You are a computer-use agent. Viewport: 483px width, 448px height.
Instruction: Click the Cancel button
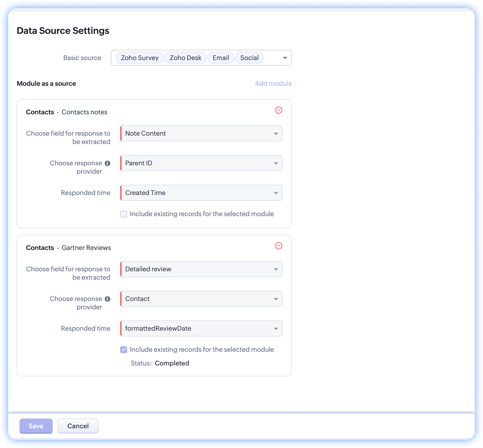point(78,426)
